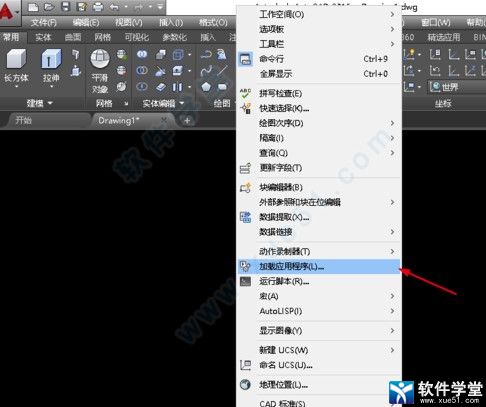Toggle 命令行 Ctrl+9 menu entry
This screenshot has height=407, width=486.
319,59
